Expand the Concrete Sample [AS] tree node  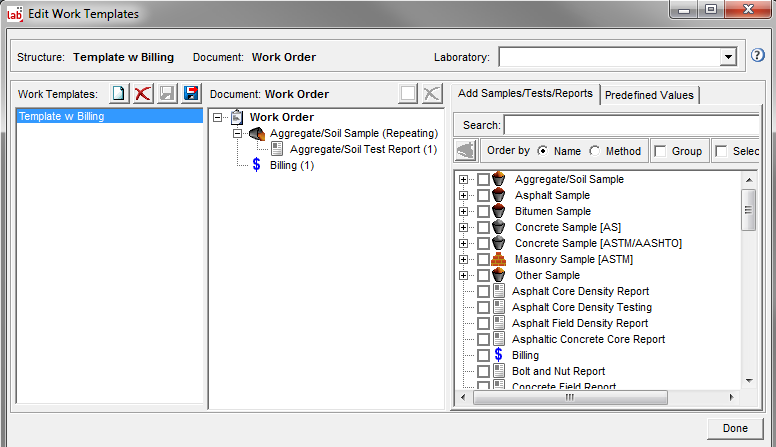[x=463, y=227]
